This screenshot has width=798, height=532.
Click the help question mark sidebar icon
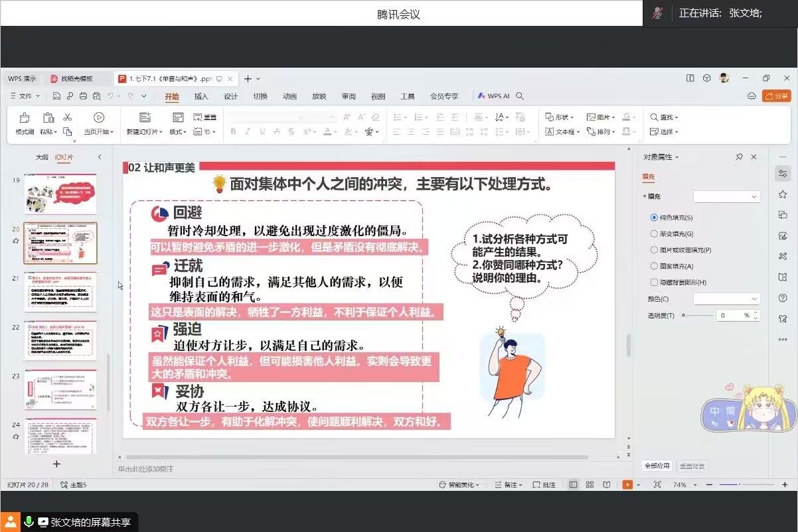click(x=783, y=298)
